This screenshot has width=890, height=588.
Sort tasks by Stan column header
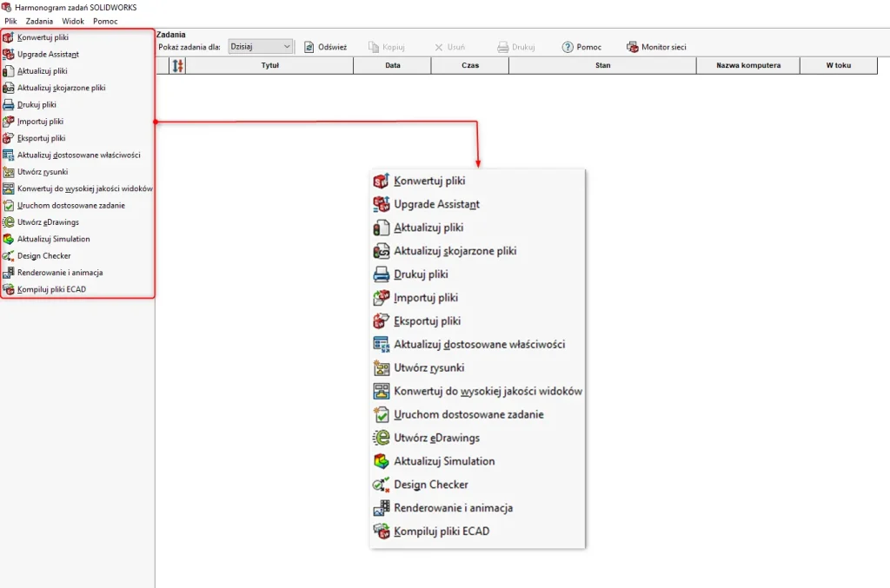click(603, 66)
